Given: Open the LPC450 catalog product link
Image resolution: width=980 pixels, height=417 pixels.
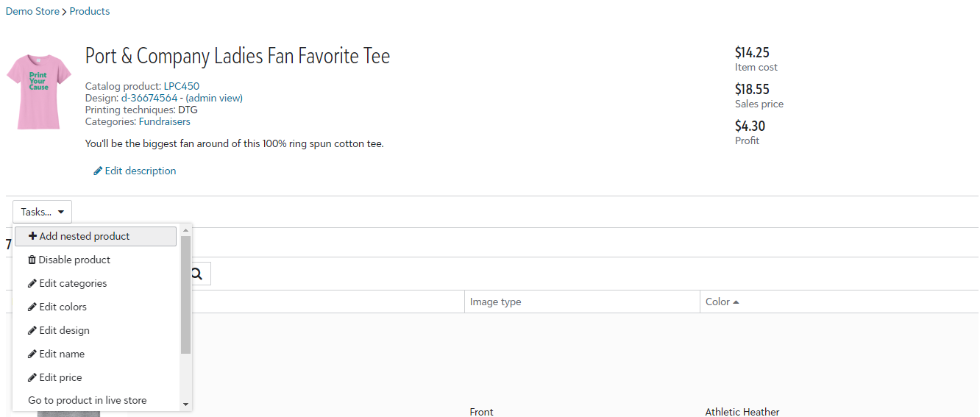Looking at the screenshot, I should coord(181,86).
